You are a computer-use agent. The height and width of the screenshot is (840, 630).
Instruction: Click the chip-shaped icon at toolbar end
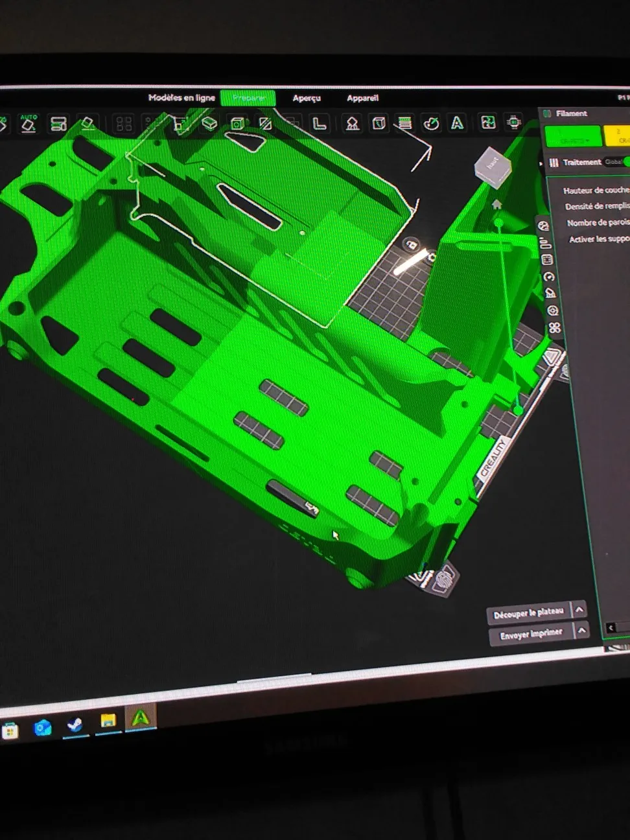click(514, 122)
